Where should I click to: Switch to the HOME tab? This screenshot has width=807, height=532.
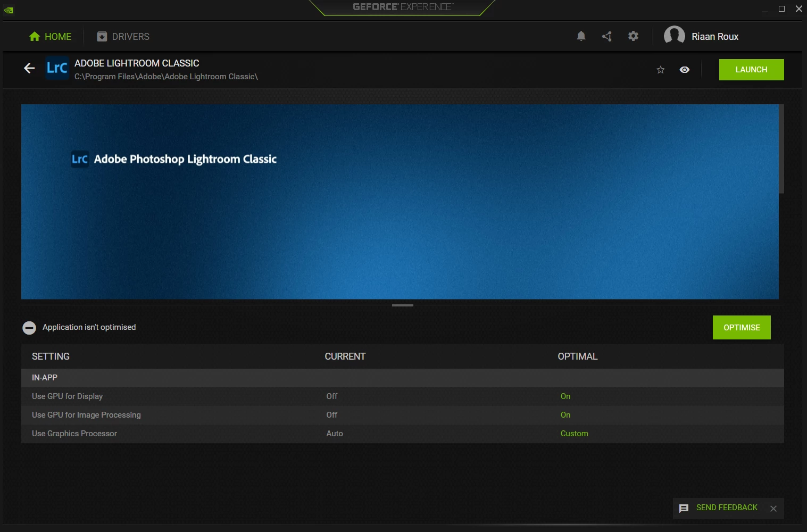(51, 37)
